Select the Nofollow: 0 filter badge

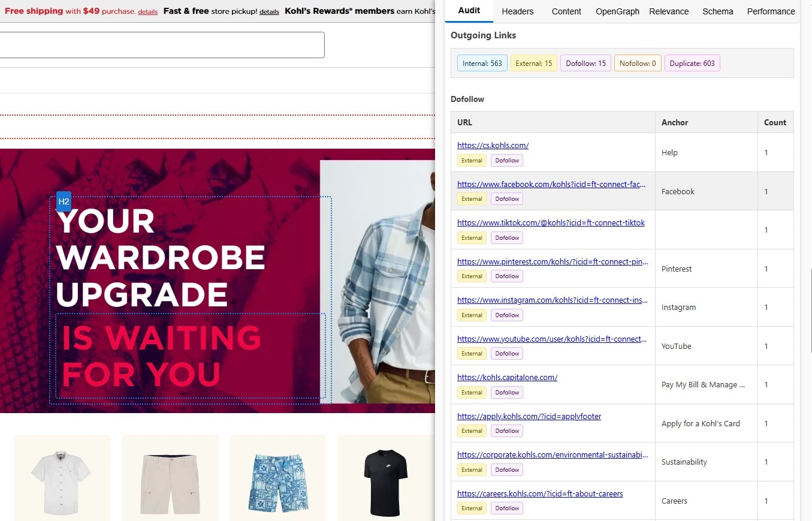click(638, 64)
